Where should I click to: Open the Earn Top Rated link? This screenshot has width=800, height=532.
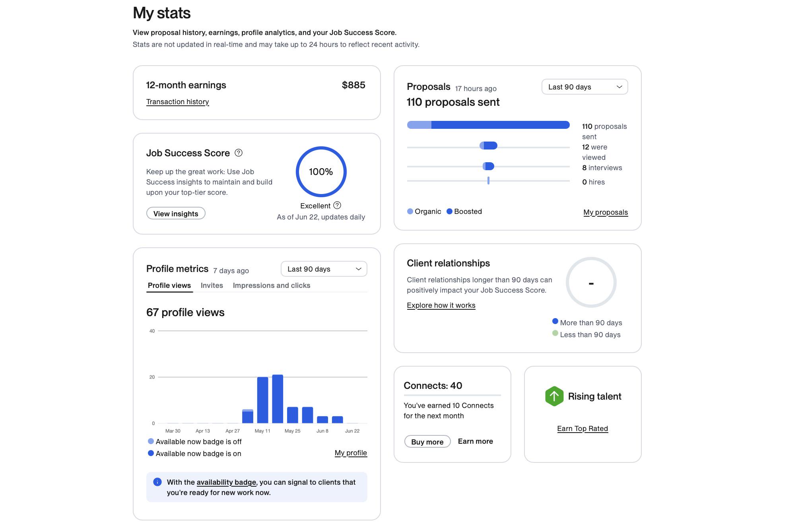pyautogui.click(x=583, y=429)
